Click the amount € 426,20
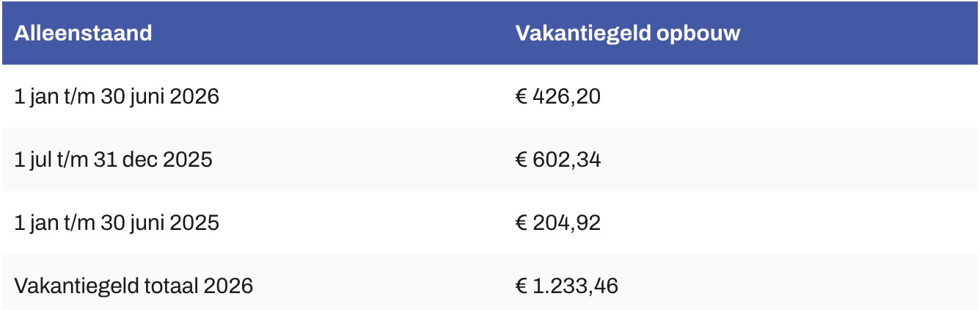Image resolution: width=980 pixels, height=310 pixels. coord(557,96)
